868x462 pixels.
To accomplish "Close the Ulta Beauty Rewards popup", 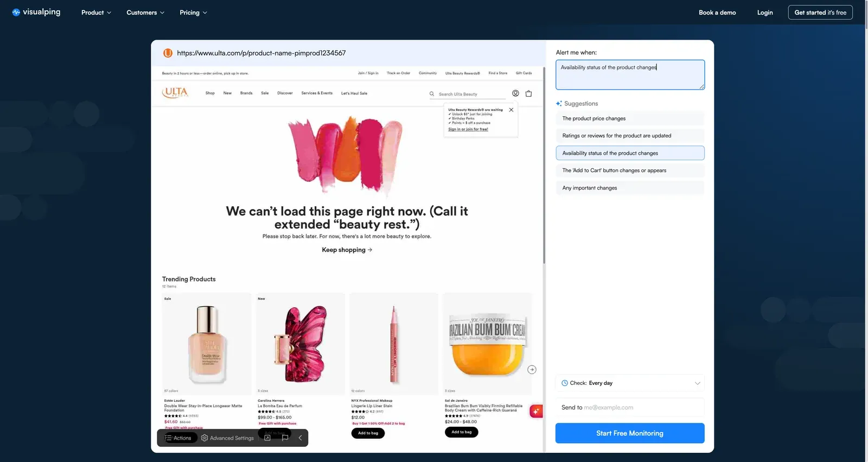I will coord(511,110).
